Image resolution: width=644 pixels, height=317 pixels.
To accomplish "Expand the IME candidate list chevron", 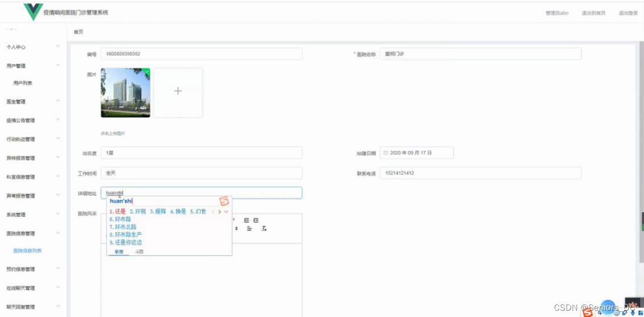I will (226, 212).
